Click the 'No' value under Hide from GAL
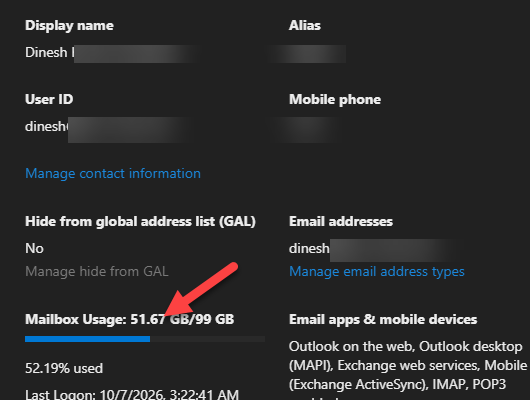This screenshot has width=530, height=400. click(x=34, y=249)
